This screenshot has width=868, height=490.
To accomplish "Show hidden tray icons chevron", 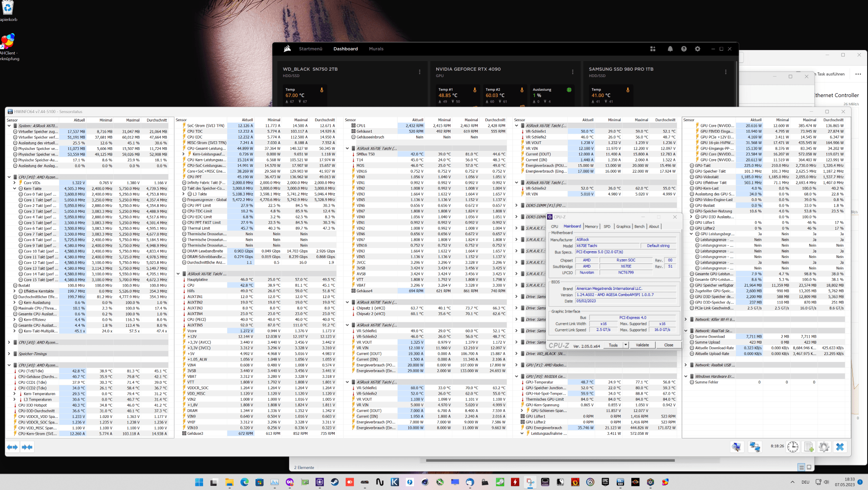I will 792,482.
